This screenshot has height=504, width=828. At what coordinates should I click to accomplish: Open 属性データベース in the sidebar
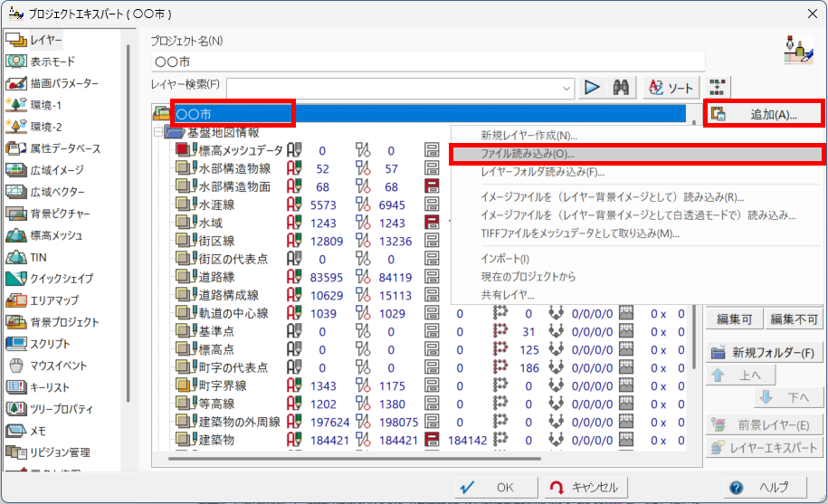click(x=64, y=148)
